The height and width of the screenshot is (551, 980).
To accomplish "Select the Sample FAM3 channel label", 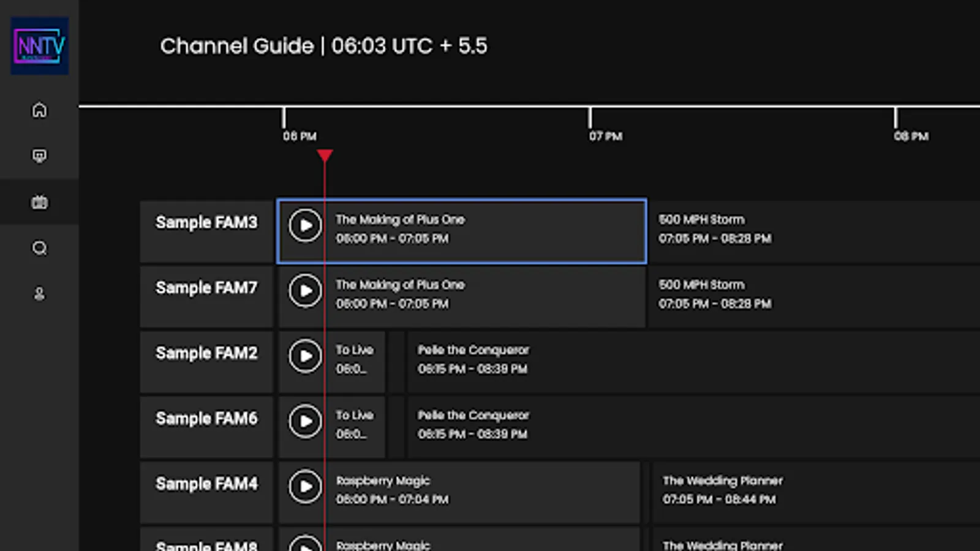I will [206, 223].
